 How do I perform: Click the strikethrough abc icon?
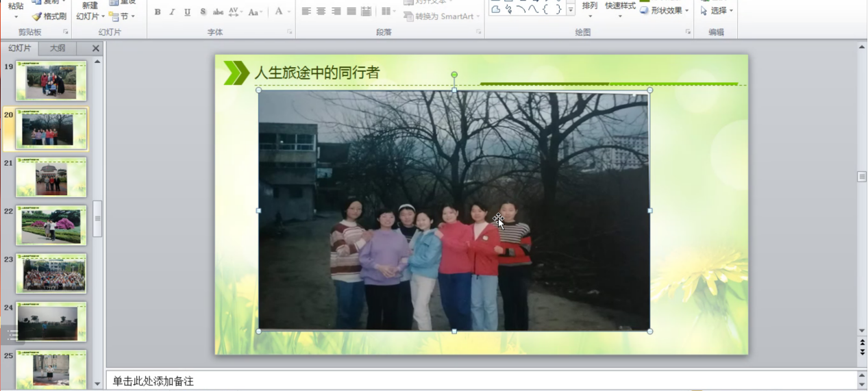(218, 12)
